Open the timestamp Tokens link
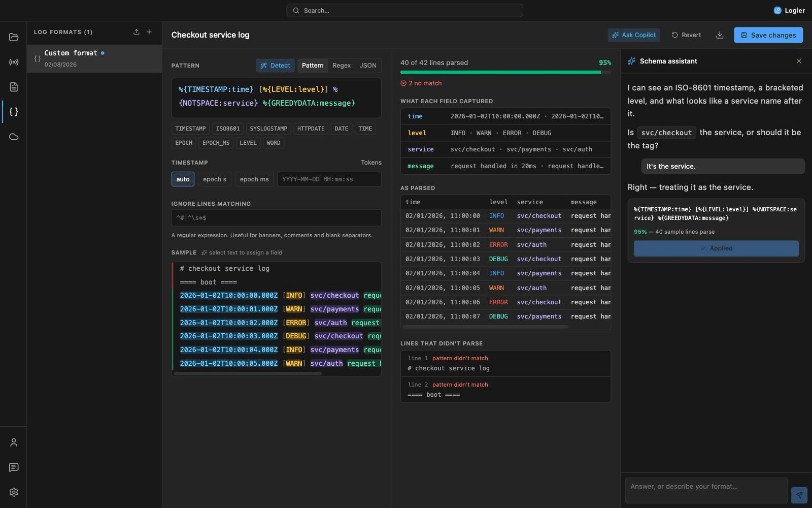The width and height of the screenshot is (812, 508). (371, 163)
